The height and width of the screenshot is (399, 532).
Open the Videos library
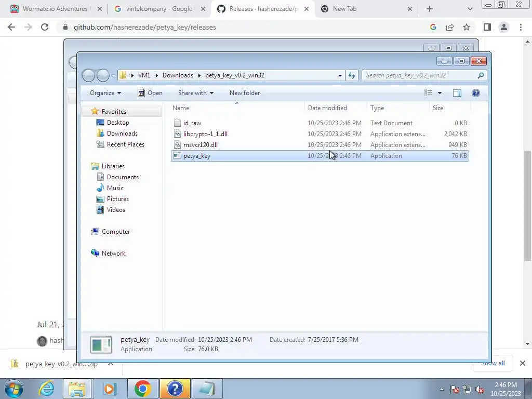point(116,210)
